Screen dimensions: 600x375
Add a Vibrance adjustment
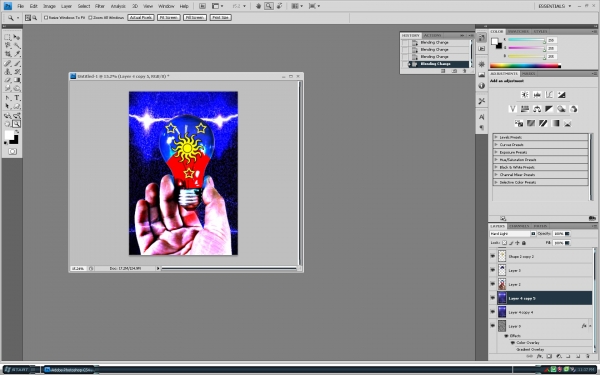tap(513, 109)
